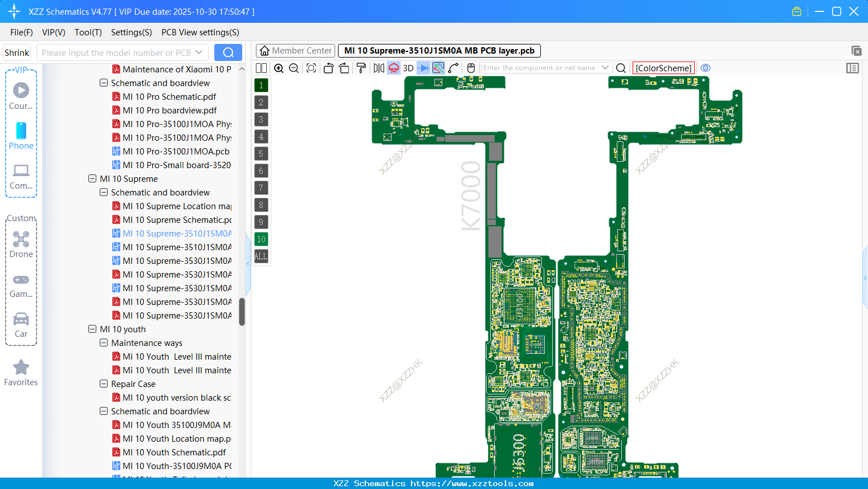This screenshot has width=868, height=489.
Task: Toggle the component view mode button
Action: [x=394, y=68]
